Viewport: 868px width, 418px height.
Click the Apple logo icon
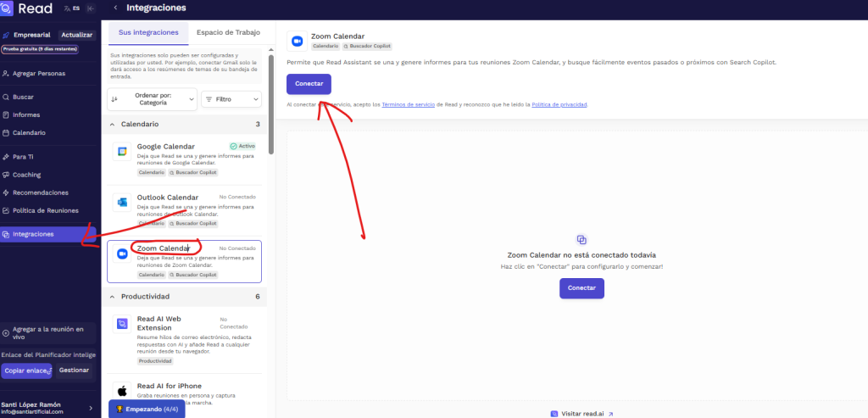[x=122, y=390]
